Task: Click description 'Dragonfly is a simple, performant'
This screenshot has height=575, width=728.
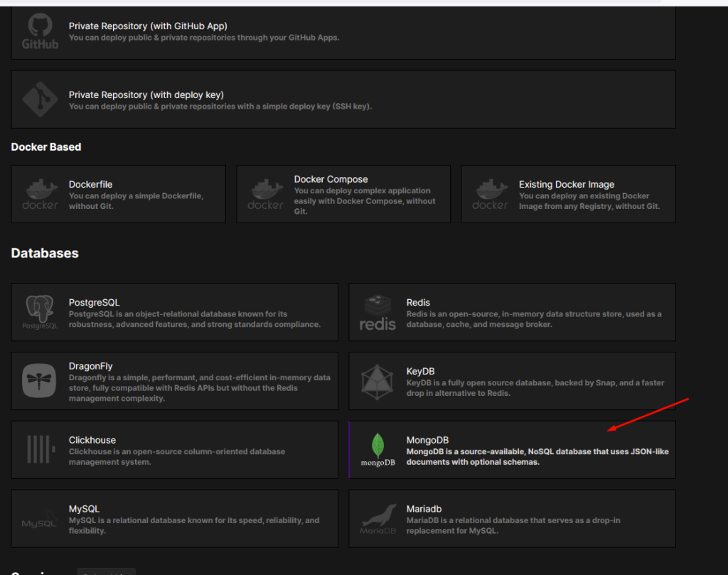Action: [x=200, y=388]
